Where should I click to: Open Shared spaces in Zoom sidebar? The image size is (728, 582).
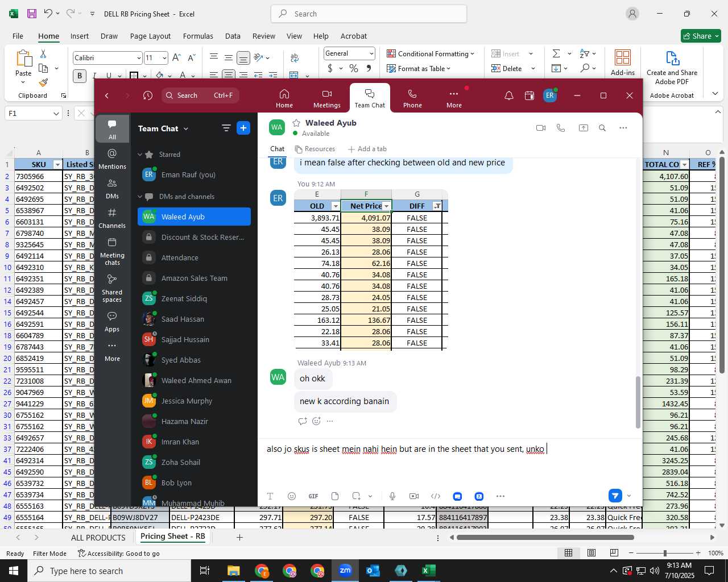pyautogui.click(x=112, y=288)
